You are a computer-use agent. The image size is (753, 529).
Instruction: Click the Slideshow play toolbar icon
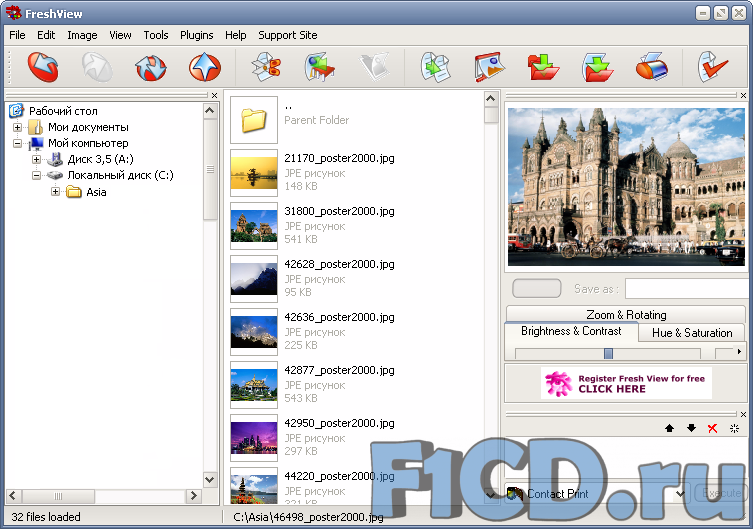tap(489, 67)
